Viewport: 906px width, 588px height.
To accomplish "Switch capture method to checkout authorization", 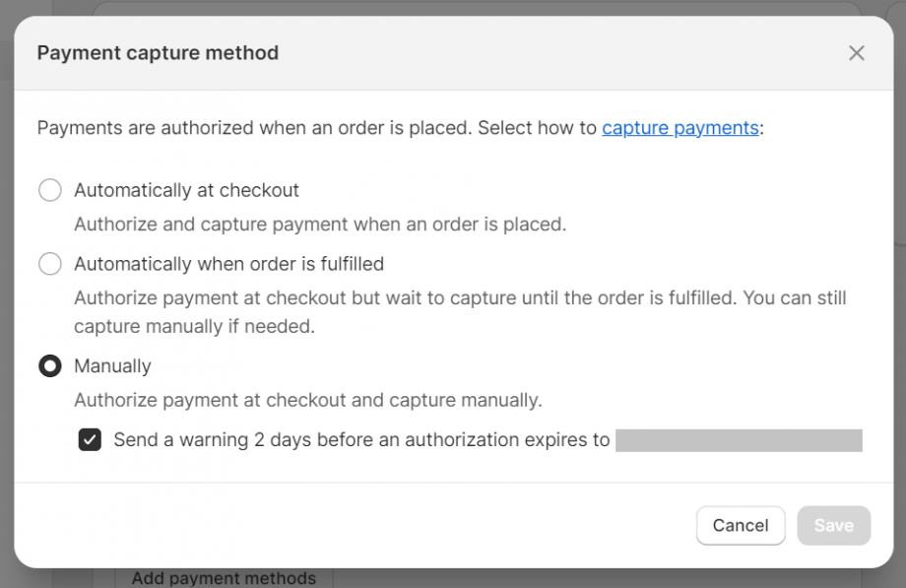I will click(49, 190).
